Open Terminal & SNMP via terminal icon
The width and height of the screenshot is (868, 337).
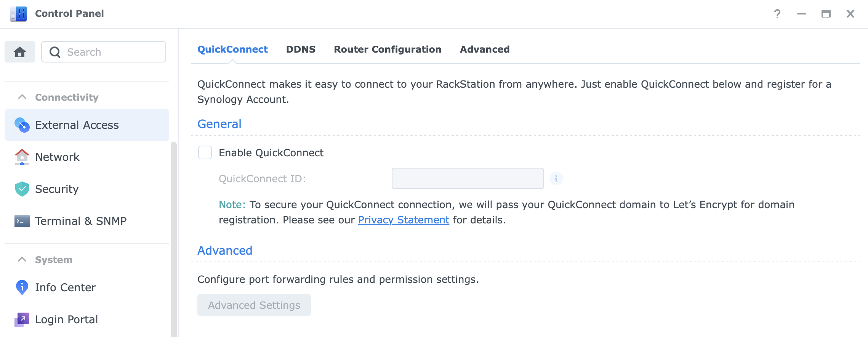(22, 221)
